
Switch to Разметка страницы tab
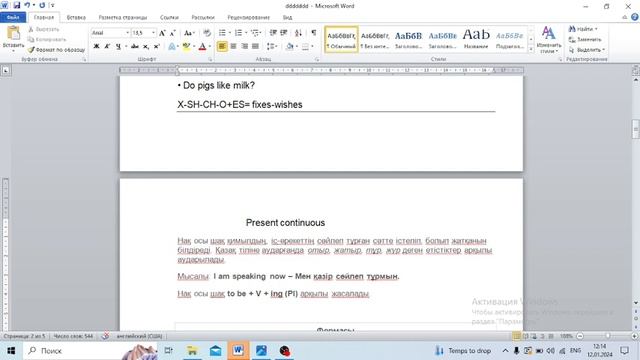click(x=122, y=18)
